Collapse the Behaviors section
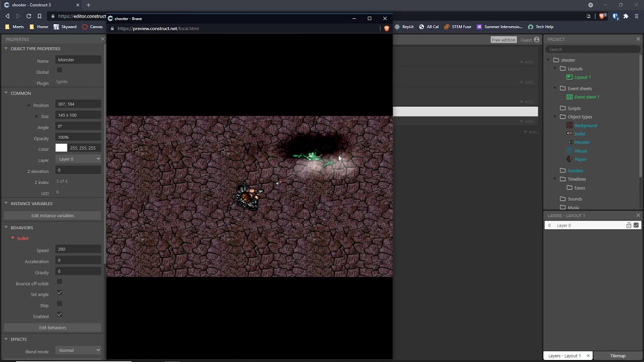The height and width of the screenshot is (362, 644). (6, 228)
